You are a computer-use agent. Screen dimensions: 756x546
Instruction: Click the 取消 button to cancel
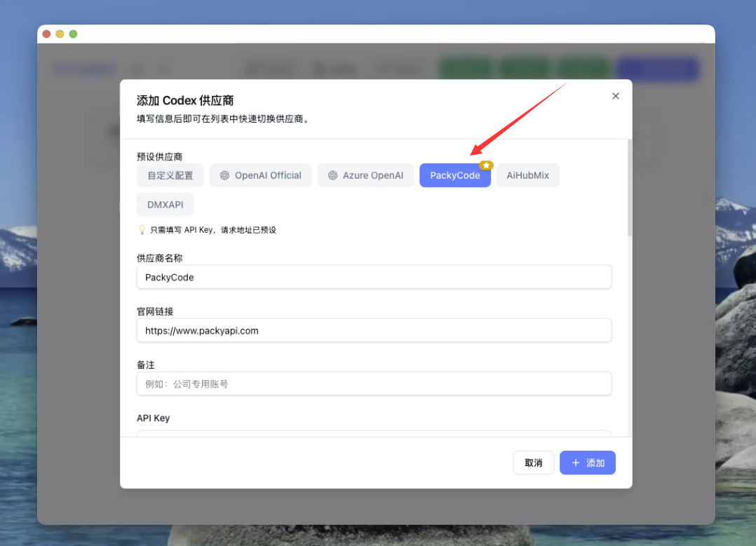(x=533, y=463)
